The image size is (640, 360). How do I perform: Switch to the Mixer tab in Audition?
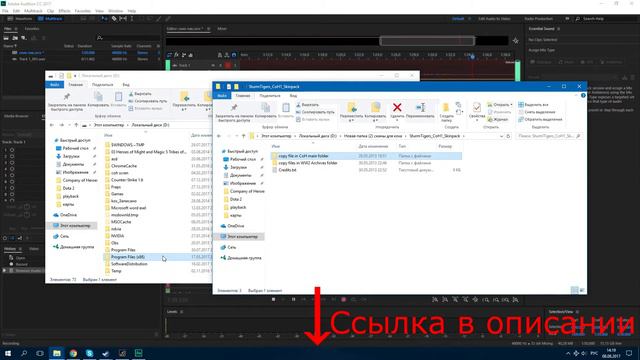click(x=222, y=29)
